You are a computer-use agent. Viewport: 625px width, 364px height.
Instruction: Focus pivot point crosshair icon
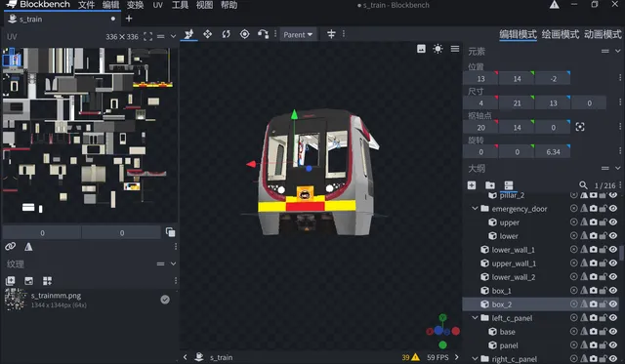(580, 127)
